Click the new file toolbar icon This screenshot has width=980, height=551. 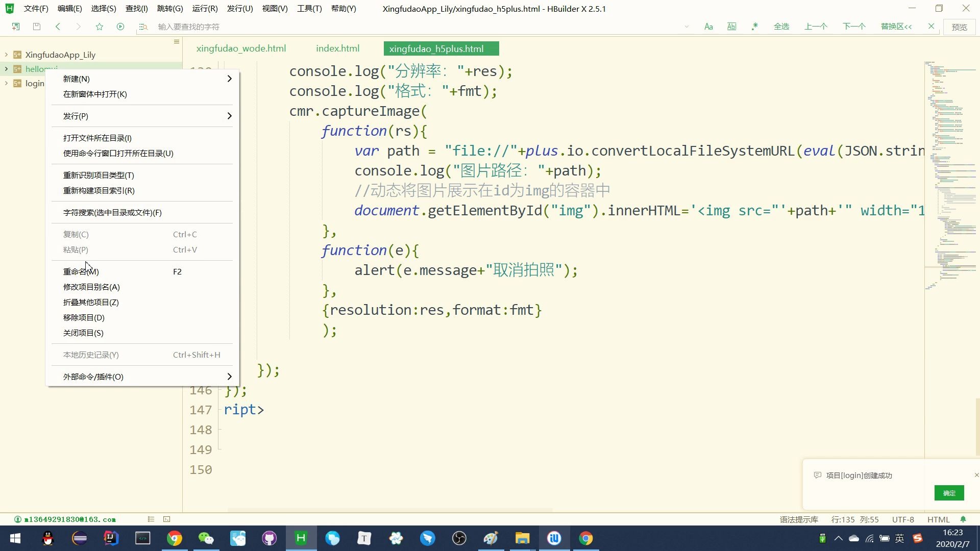pyautogui.click(x=16, y=27)
